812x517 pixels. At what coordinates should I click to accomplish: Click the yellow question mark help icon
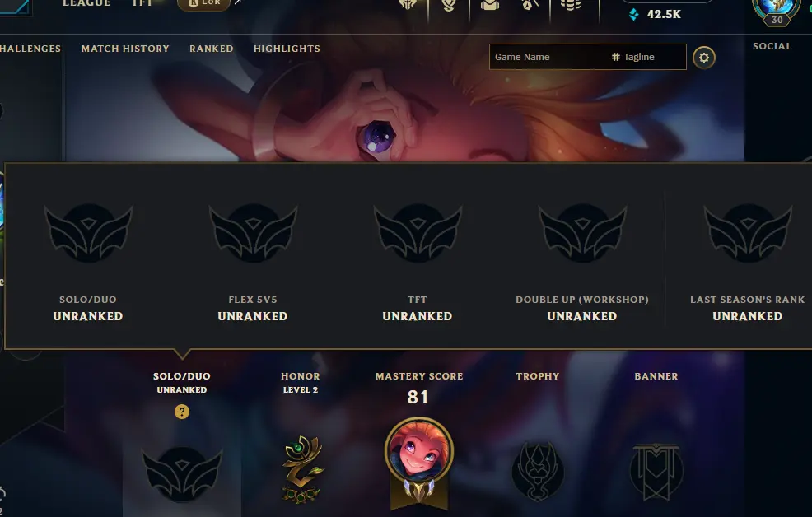click(x=182, y=412)
